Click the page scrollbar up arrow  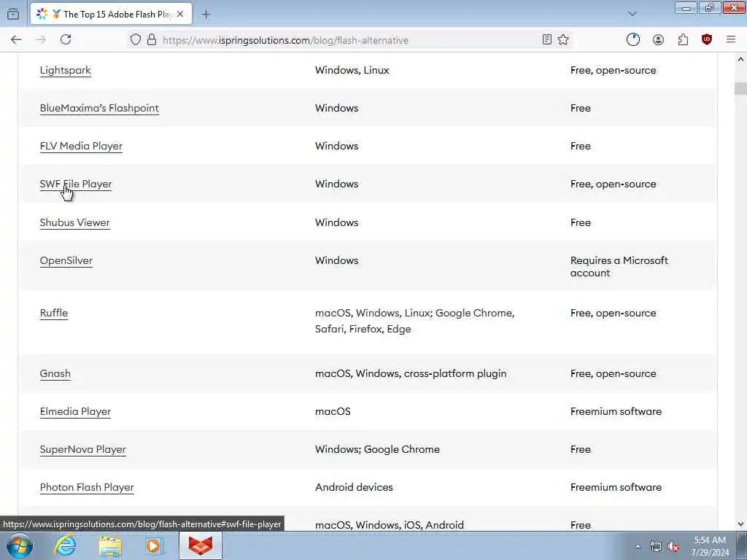[740, 60]
